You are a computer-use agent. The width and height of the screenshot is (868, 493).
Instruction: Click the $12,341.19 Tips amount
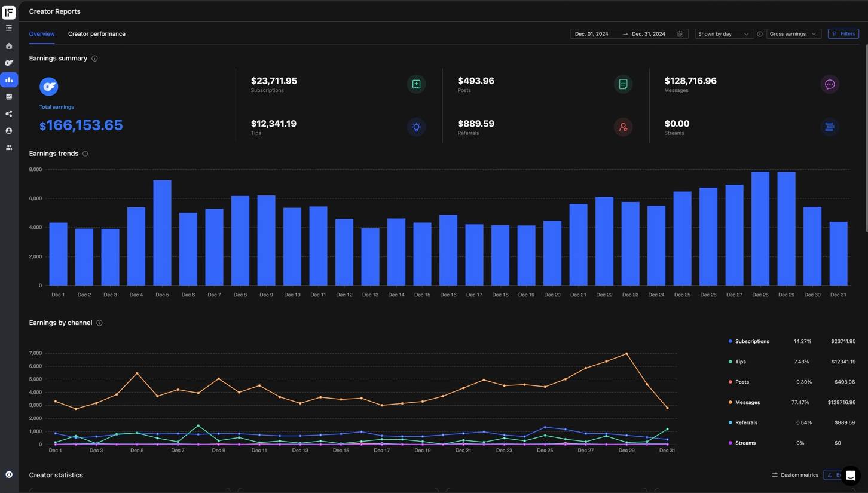(x=274, y=124)
